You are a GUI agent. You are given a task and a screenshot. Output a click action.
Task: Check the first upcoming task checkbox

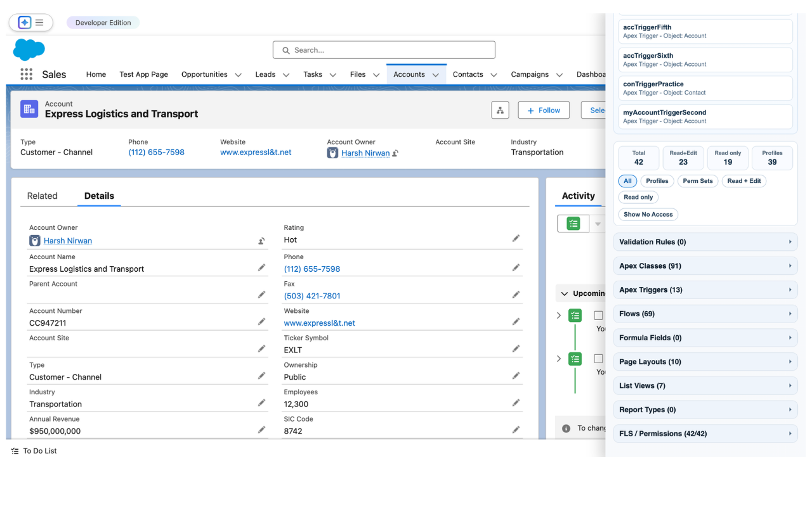coord(598,315)
